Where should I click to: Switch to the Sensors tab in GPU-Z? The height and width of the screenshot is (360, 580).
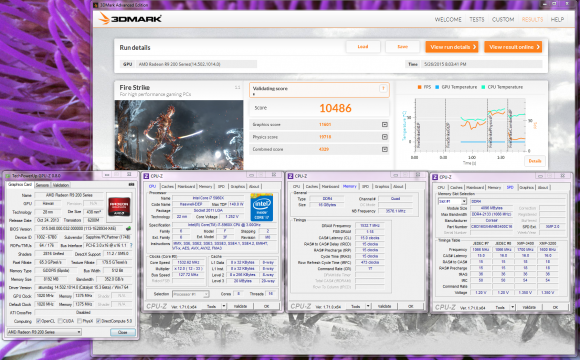42,185
